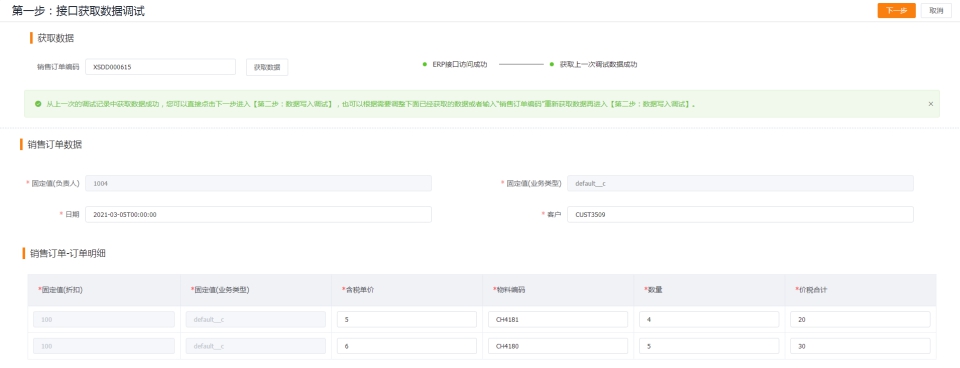Click the 日期 field 2021-03-05T00:00:00
The width and height of the screenshot is (960, 368).
258,214
